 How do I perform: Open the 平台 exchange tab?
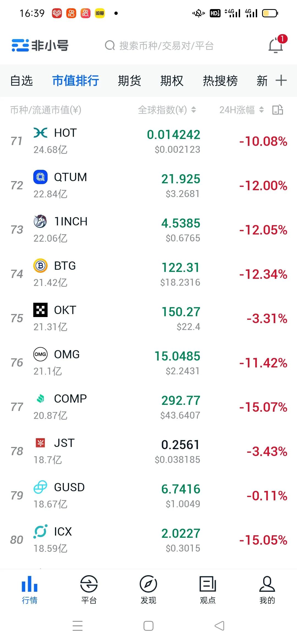89,590
